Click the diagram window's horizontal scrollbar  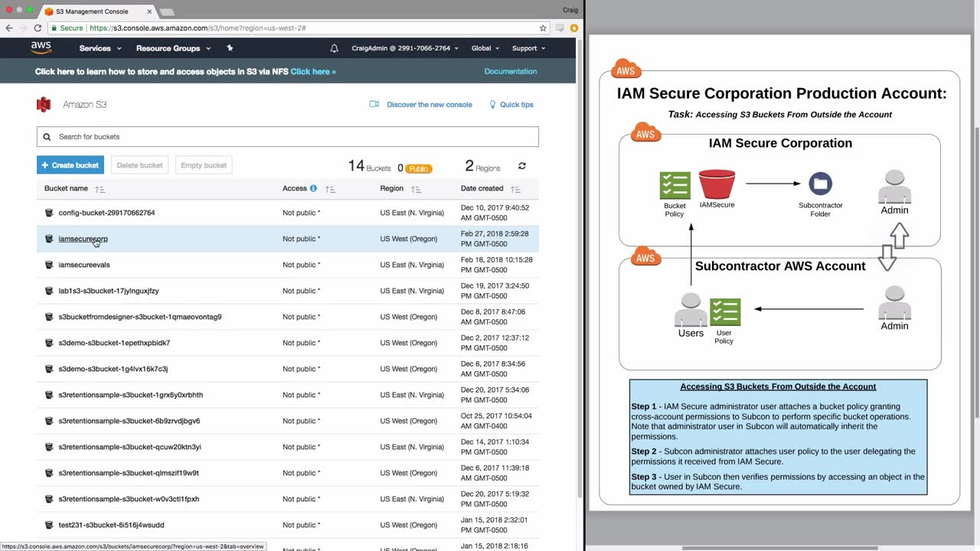click(779, 547)
